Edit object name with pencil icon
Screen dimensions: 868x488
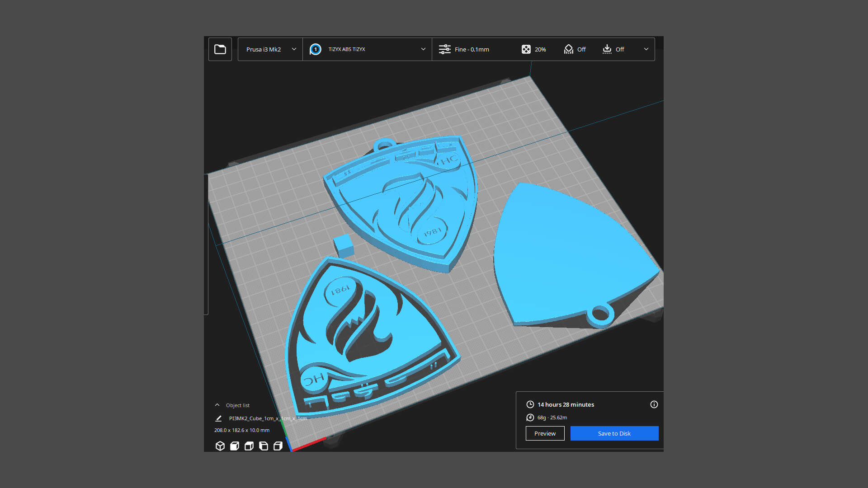point(218,418)
